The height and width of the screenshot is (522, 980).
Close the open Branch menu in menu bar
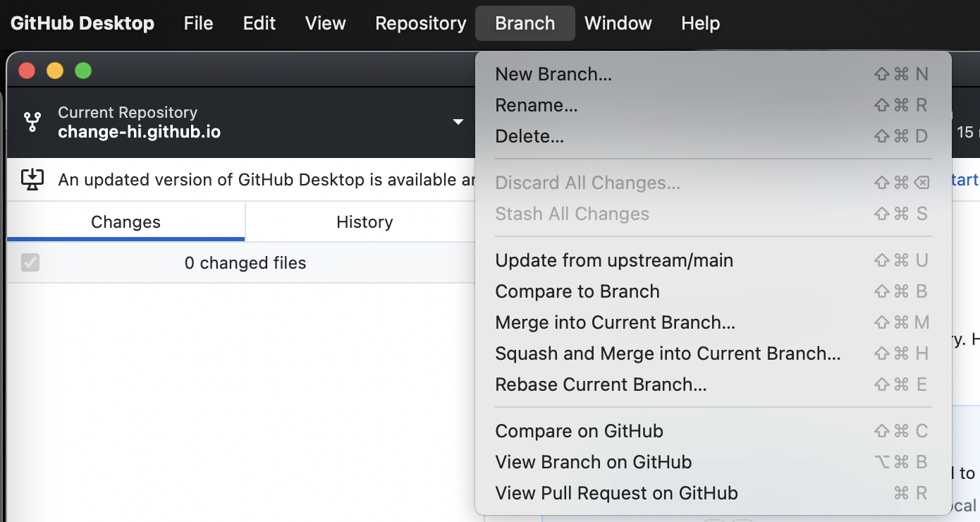[x=525, y=23]
